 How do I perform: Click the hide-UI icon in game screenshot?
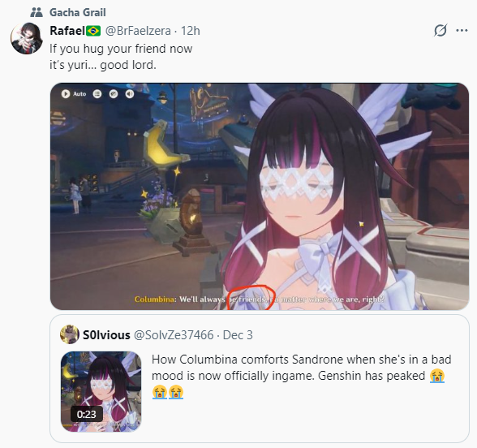point(114,94)
